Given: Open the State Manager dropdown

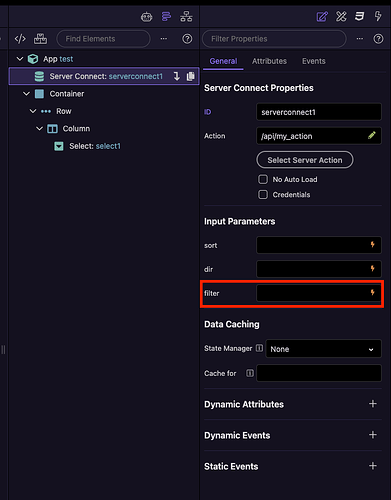Looking at the screenshot, I should pyautogui.click(x=323, y=349).
